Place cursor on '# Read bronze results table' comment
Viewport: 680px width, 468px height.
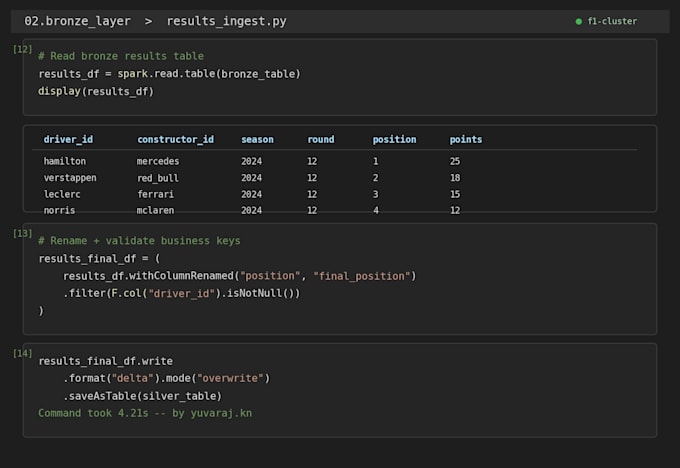(x=121, y=56)
